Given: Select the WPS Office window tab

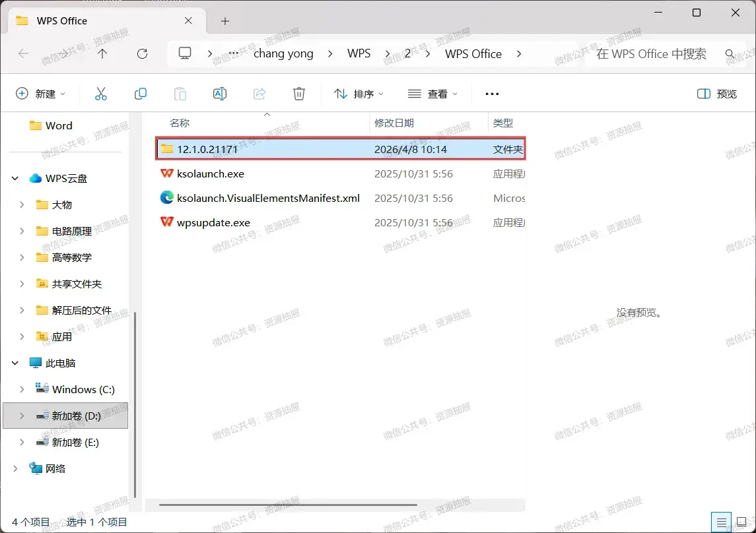Looking at the screenshot, I should point(107,20).
